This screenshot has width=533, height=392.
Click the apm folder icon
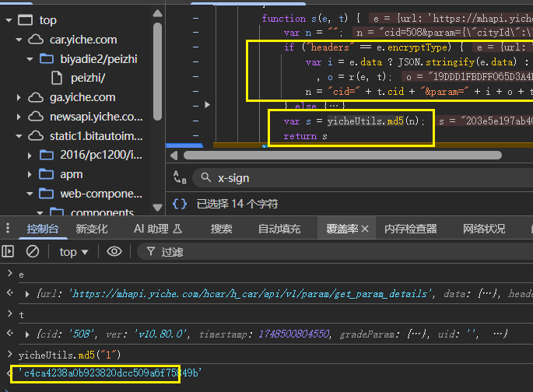(47, 174)
